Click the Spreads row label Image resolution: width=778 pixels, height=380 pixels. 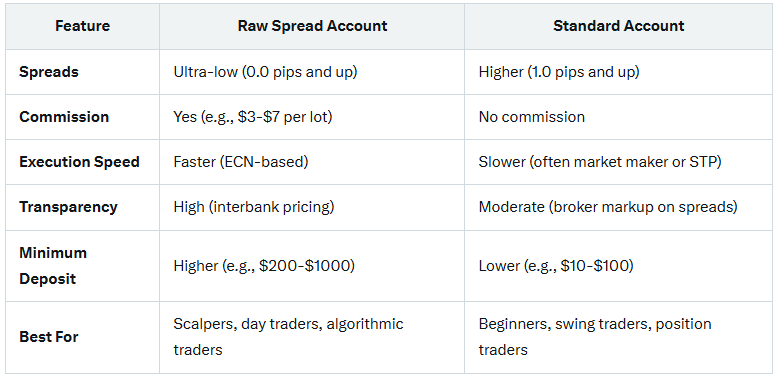tap(49, 72)
